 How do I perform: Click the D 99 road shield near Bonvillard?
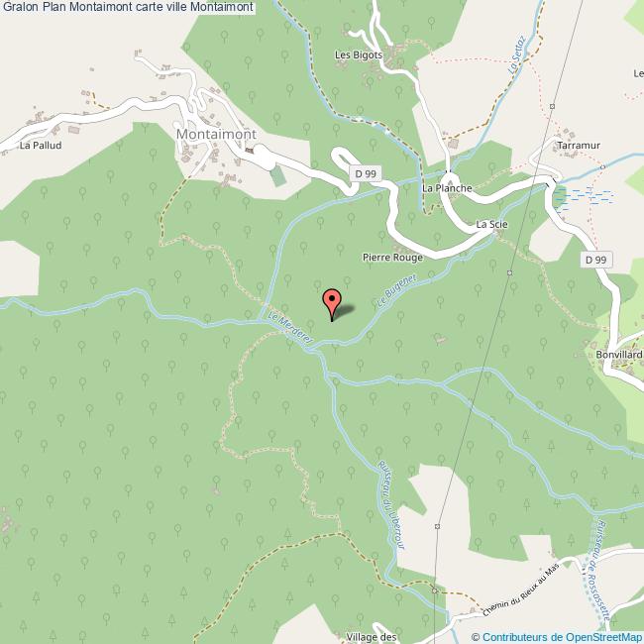595,260
